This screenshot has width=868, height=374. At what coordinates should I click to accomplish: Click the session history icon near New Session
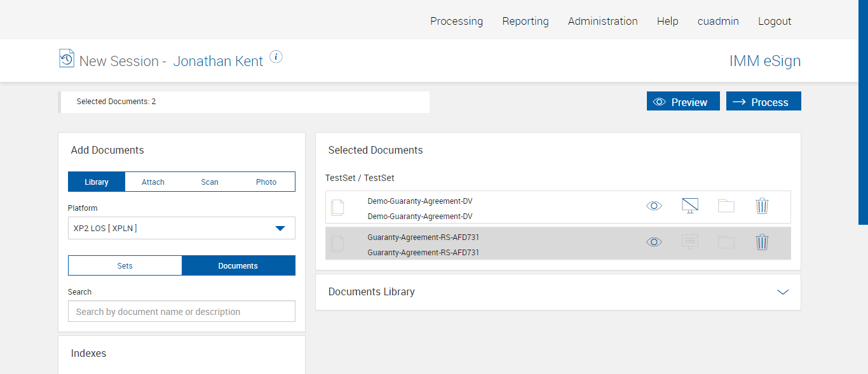[66, 58]
